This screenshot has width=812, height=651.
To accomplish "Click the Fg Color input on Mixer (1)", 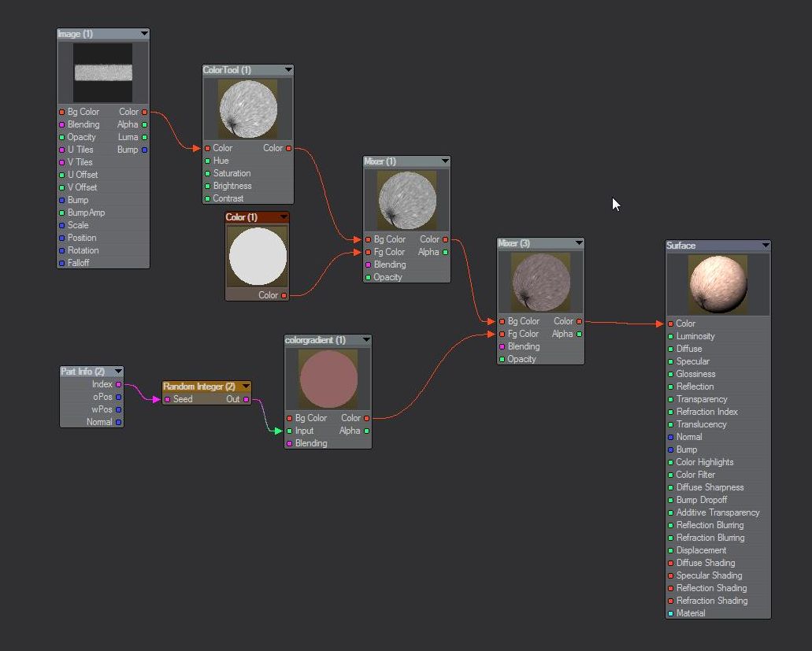I will (368, 252).
